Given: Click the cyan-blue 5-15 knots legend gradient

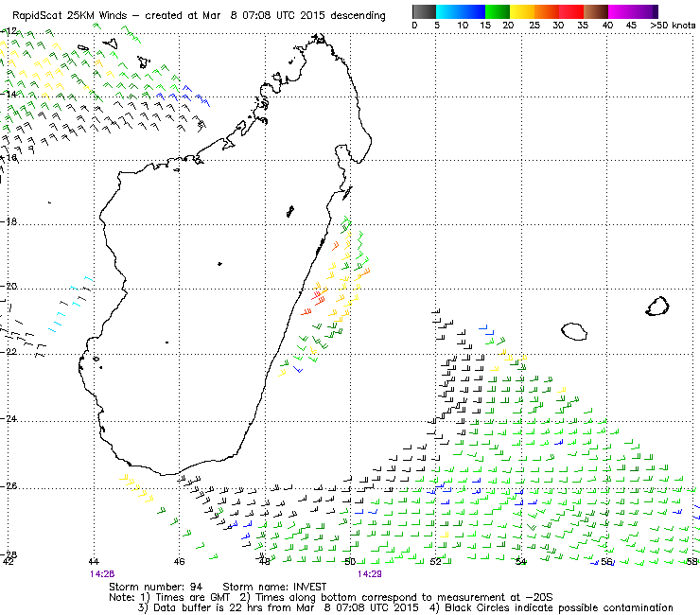Looking at the screenshot, I should (x=461, y=11).
